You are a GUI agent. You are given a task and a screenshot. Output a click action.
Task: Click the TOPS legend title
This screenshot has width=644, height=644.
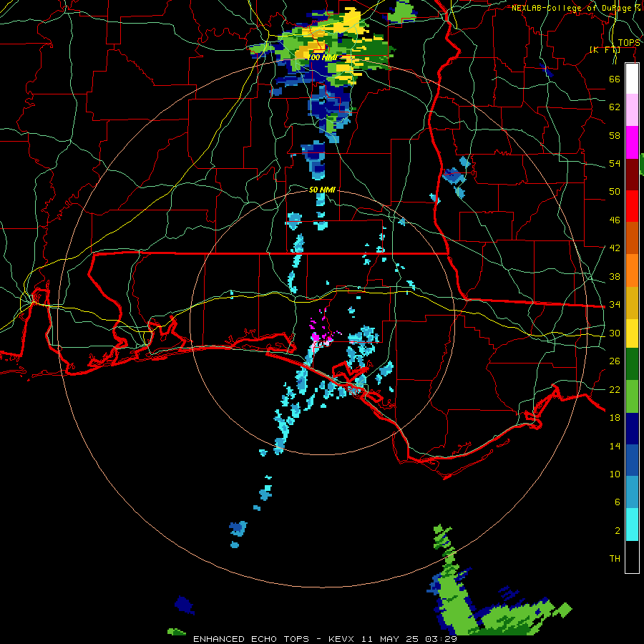(629, 43)
